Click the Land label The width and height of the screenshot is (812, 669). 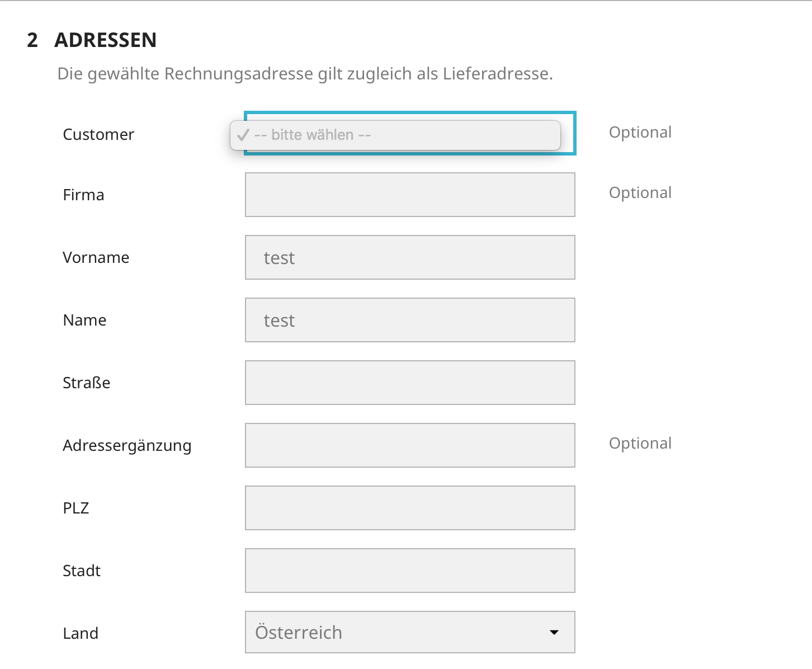81,633
